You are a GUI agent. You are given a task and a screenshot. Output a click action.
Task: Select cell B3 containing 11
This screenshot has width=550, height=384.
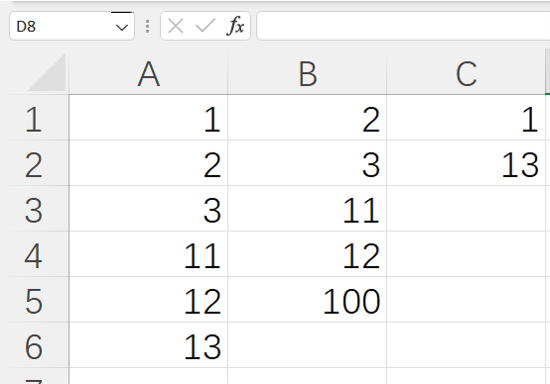[307, 209]
